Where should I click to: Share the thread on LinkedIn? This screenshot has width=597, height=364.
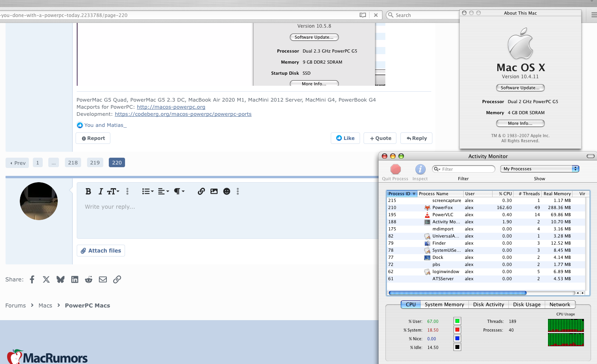click(x=75, y=279)
